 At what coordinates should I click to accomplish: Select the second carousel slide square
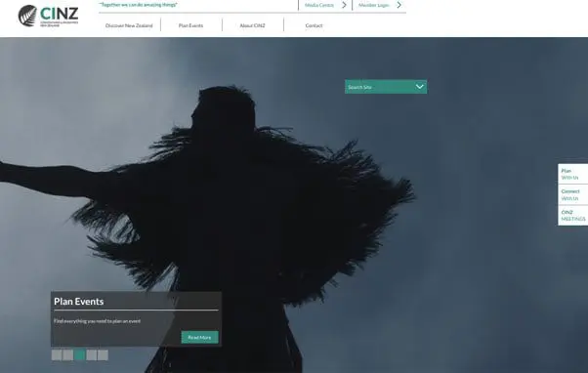coord(67,355)
